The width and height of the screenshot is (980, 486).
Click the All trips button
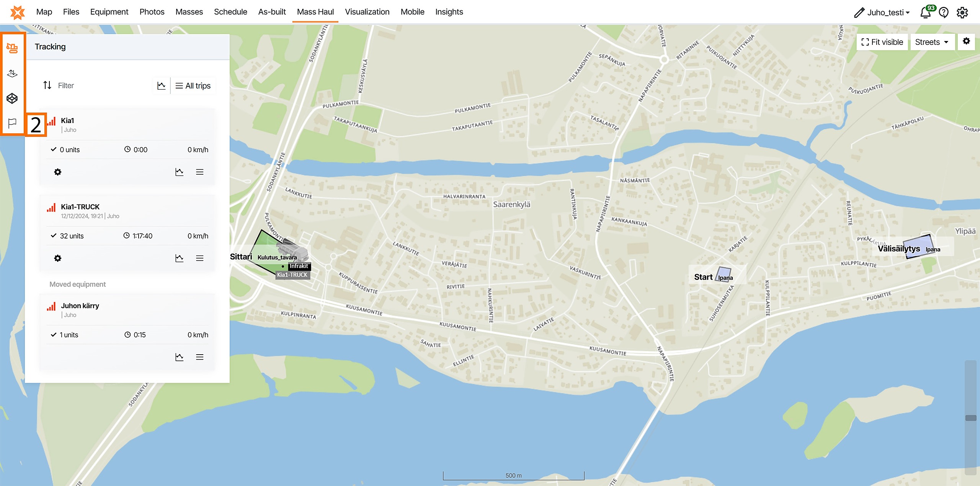click(193, 86)
